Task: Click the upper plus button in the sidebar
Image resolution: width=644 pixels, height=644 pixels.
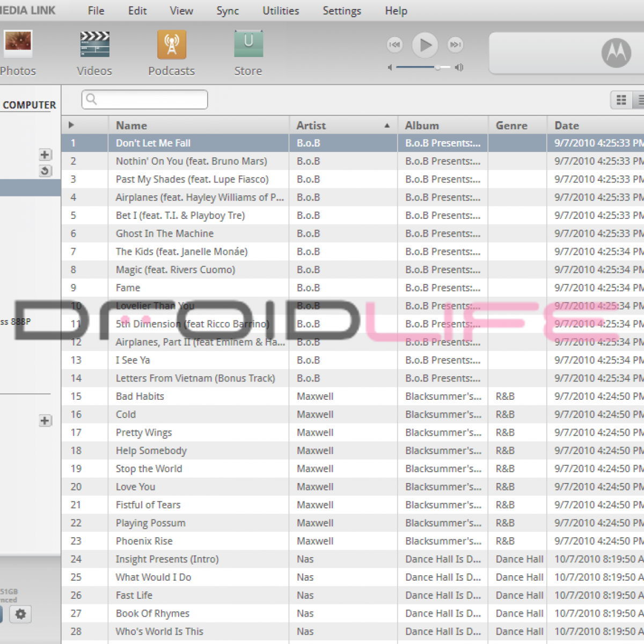Action: 45,155
